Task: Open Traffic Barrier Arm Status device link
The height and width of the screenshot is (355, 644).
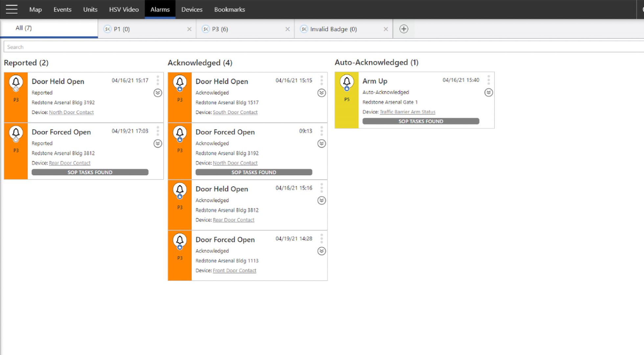Action: [407, 112]
